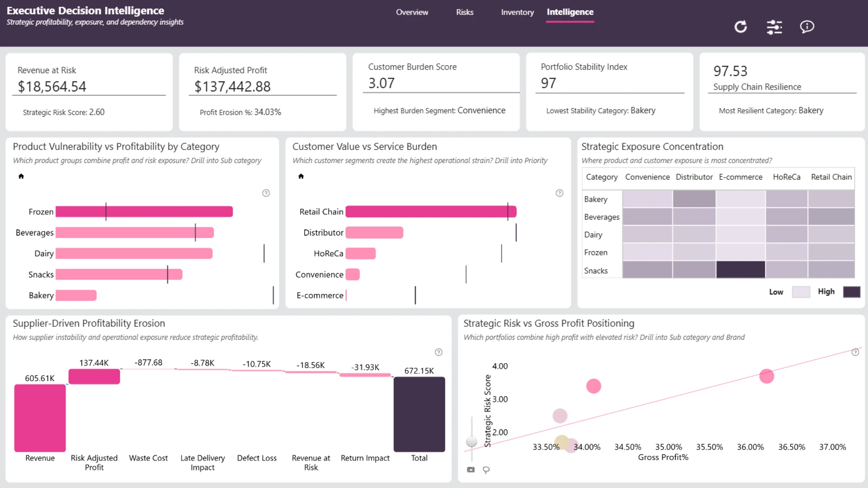The height and width of the screenshot is (488, 868).
Task: Click home drill-up icon in Product Vulnerability chart
Action: point(21,176)
